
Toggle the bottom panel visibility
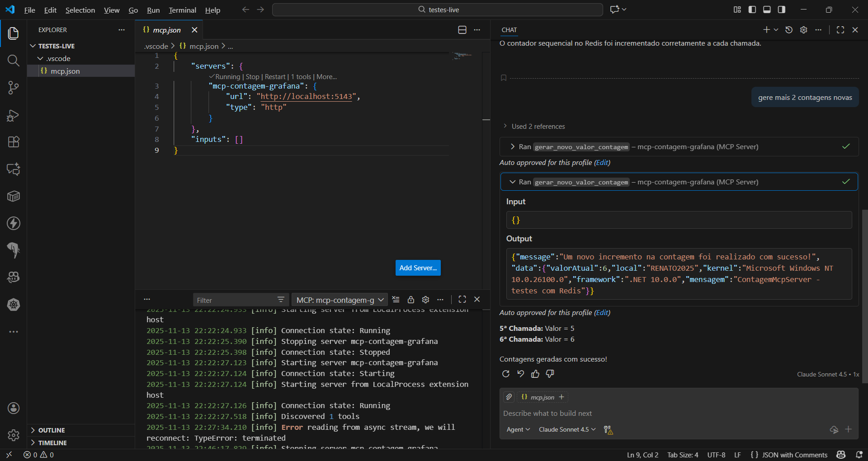[x=767, y=9]
